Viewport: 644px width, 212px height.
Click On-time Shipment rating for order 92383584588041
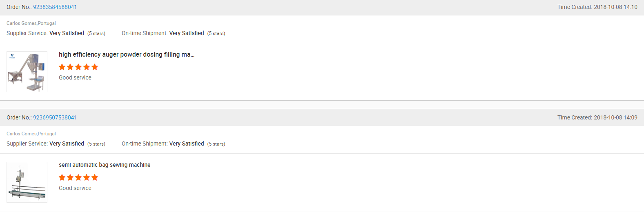pos(187,33)
